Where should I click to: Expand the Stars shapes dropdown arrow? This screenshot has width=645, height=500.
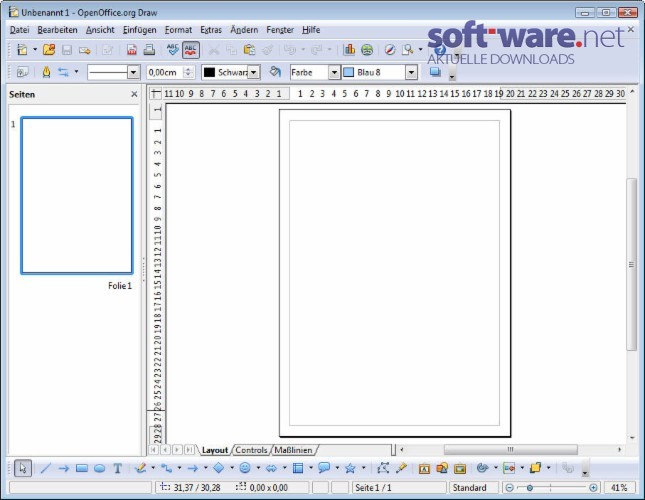point(363,468)
